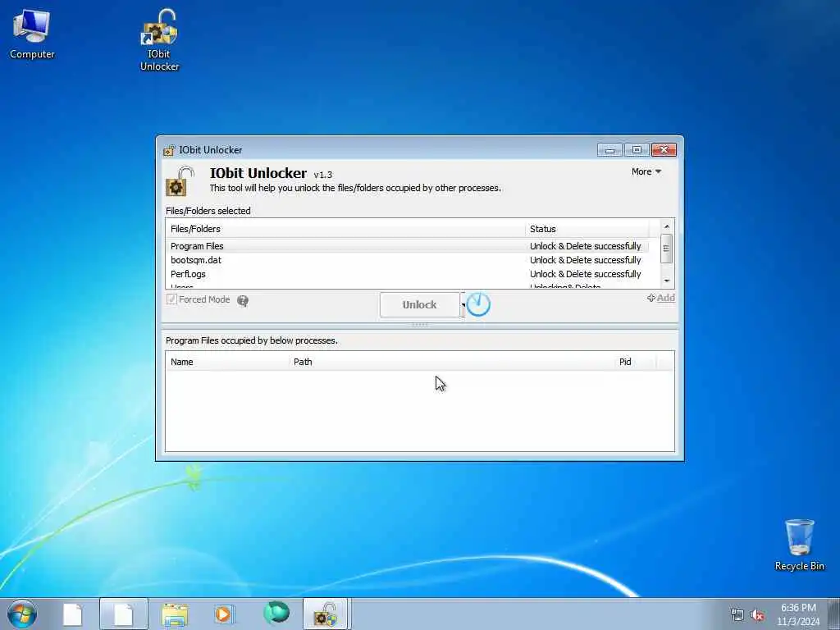Close the IObit Unlocker window
Image resolution: width=840 pixels, height=630 pixels.
click(x=664, y=150)
